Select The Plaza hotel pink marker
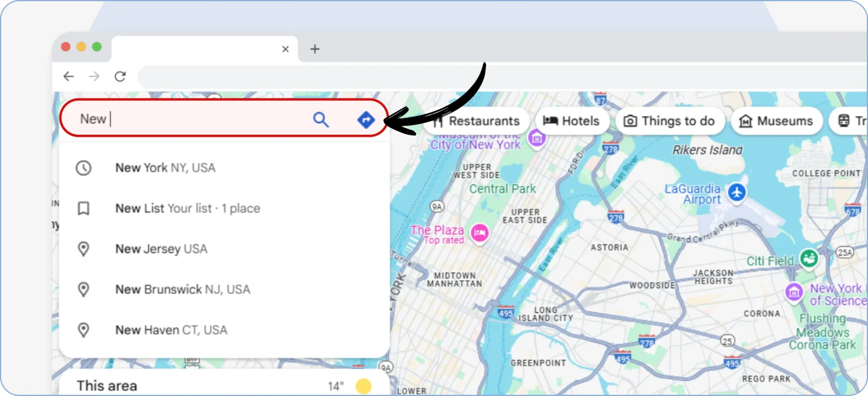This screenshot has width=868, height=396. (x=480, y=233)
